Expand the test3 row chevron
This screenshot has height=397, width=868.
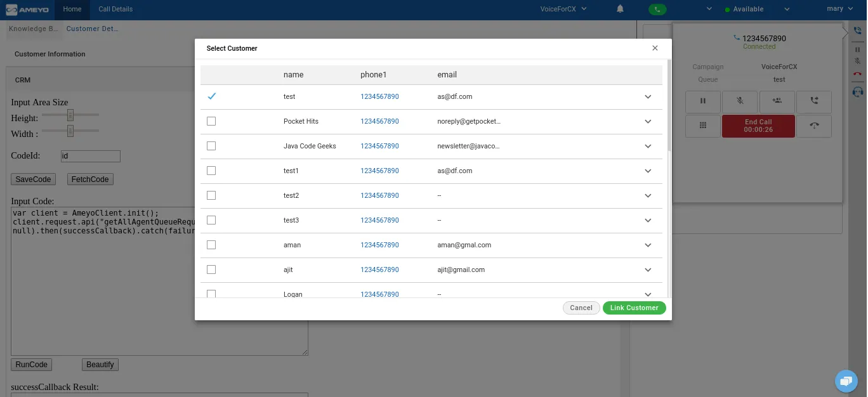coord(648,221)
